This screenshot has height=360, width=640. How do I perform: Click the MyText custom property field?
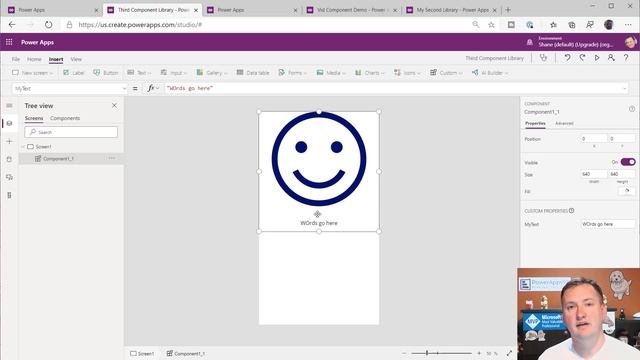[607, 224]
